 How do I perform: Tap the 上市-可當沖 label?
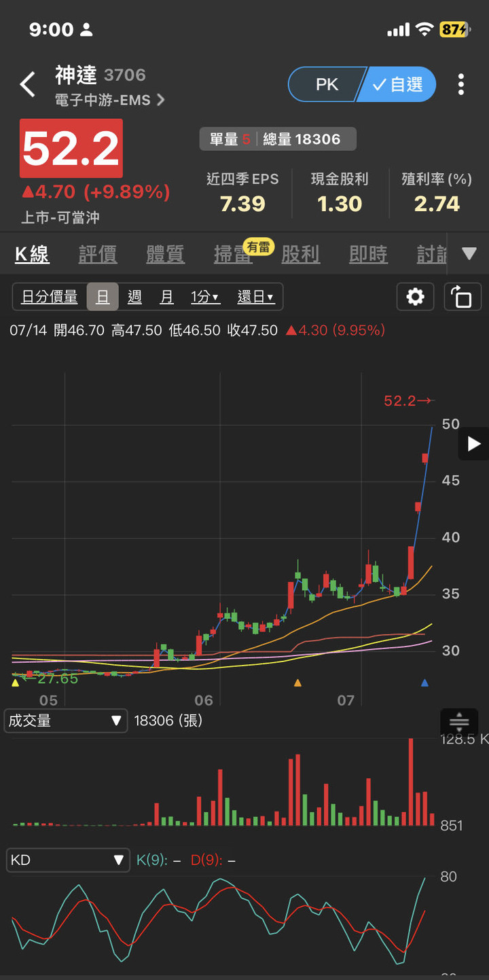point(61,218)
